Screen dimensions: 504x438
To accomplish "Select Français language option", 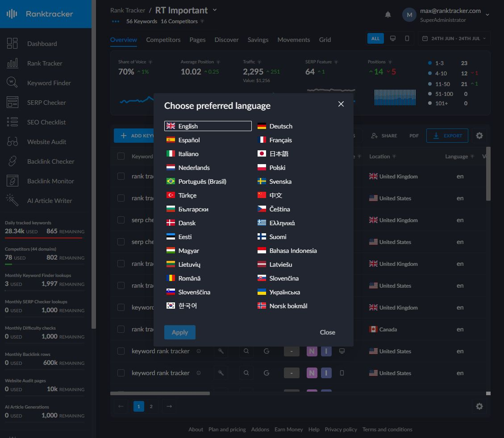I will (275, 140).
